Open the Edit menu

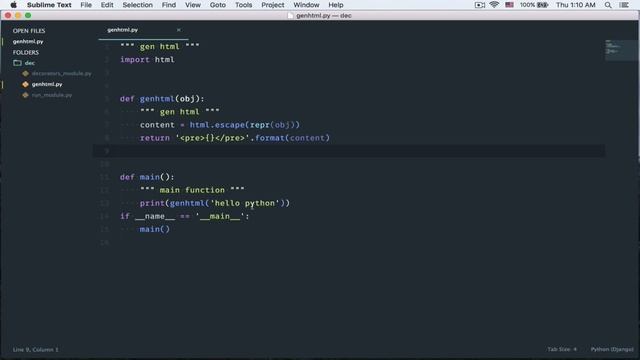(107, 5)
